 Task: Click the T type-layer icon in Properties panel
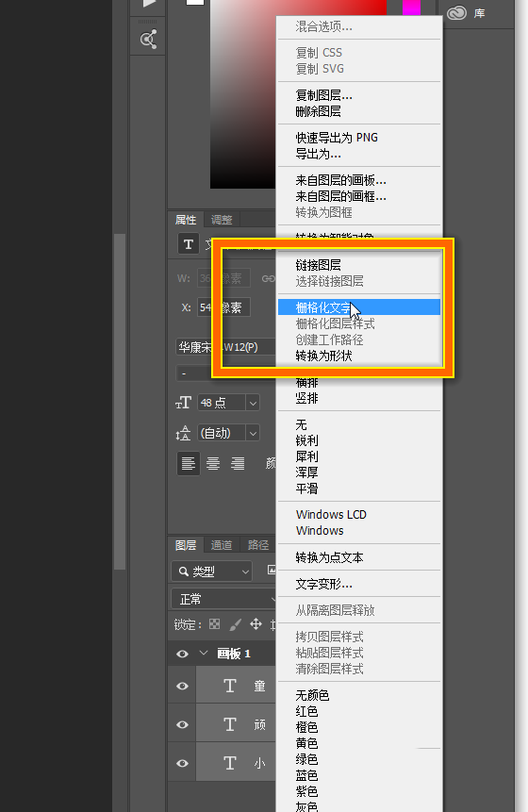coord(189,244)
